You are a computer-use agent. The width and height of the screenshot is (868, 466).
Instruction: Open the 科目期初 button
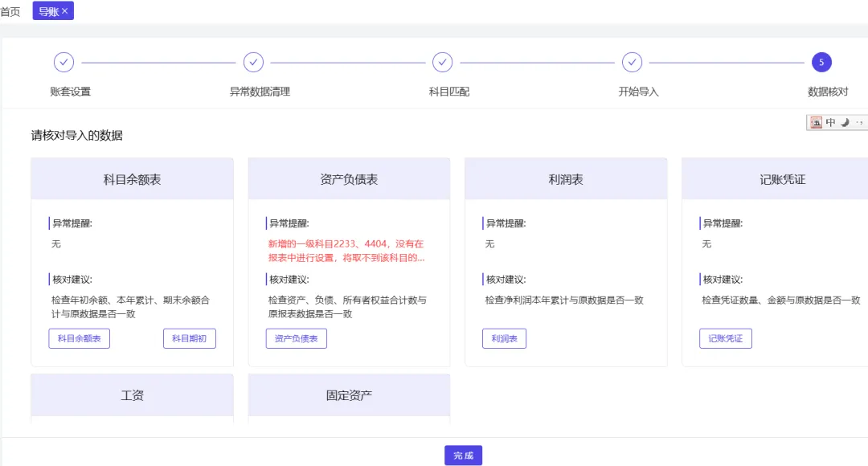[x=190, y=339]
